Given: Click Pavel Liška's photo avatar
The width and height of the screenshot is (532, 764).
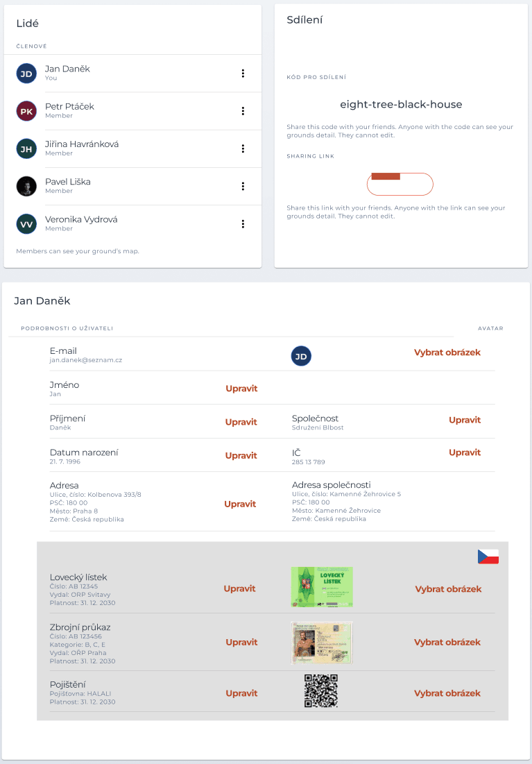Looking at the screenshot, I should (x=26, y=186).
